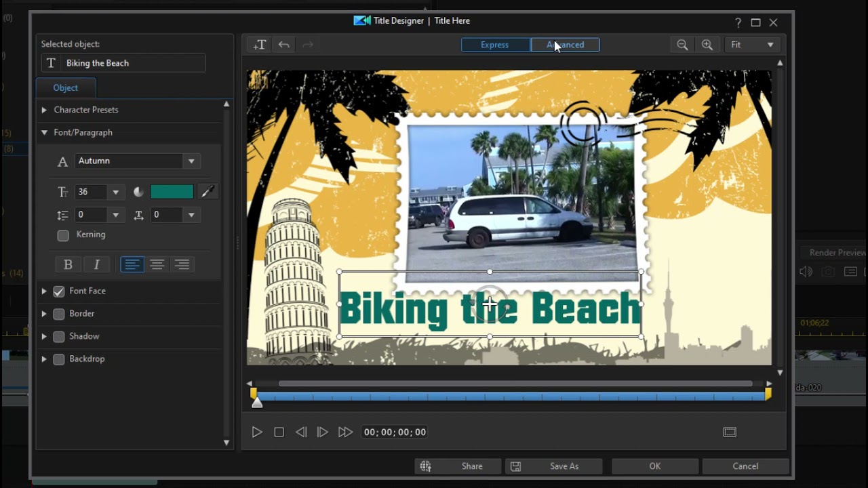Screen dimensions: 868x488
Task: Switch to Advanced mode
Action: pos(566,45)
